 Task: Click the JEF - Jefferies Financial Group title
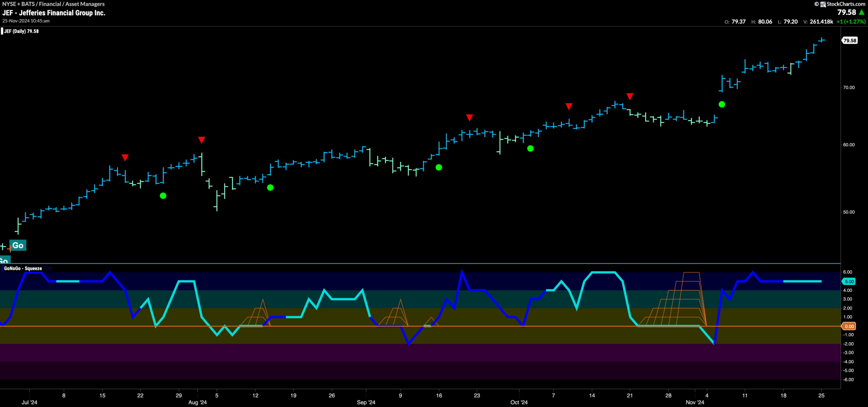coord(54,13)
